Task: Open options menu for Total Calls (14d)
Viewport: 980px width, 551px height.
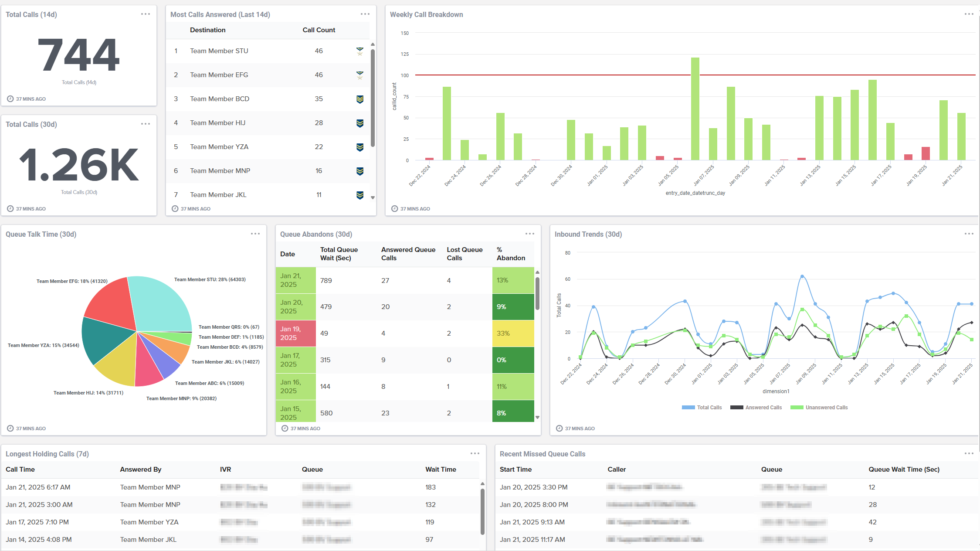Action: coord(146,14)
